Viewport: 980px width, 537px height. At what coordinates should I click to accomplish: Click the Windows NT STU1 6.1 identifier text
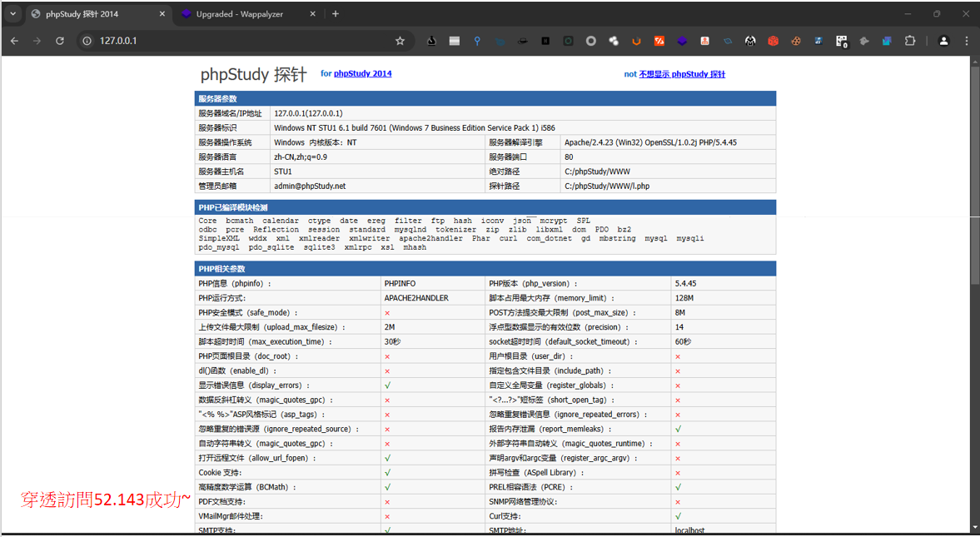[x=415, y=127]
